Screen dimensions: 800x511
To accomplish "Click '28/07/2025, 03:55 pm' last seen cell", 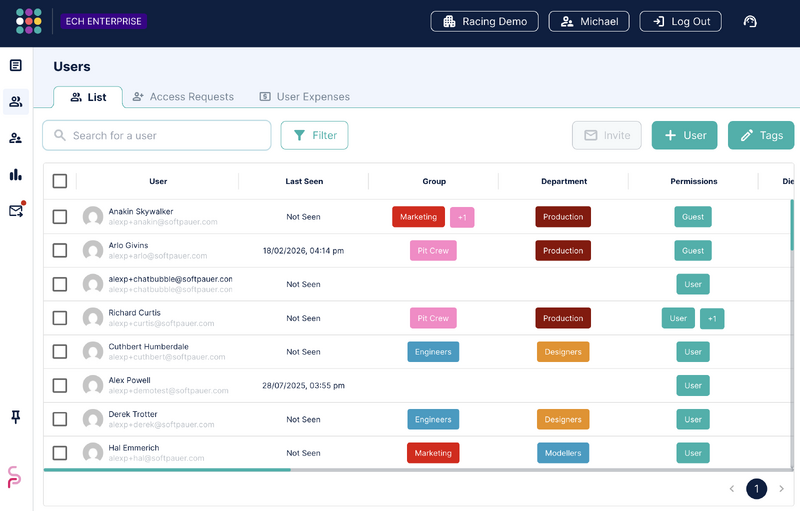I will (303, 386).
